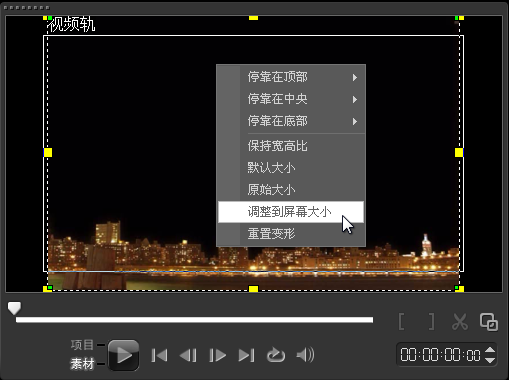Toggle the Repeat loop icon
509x380 pixels.
(276, 355)
